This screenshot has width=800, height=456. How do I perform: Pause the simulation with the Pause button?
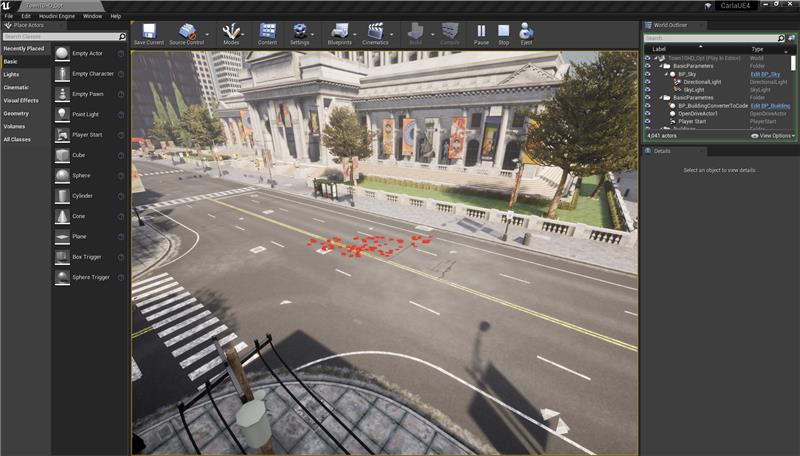481,31
